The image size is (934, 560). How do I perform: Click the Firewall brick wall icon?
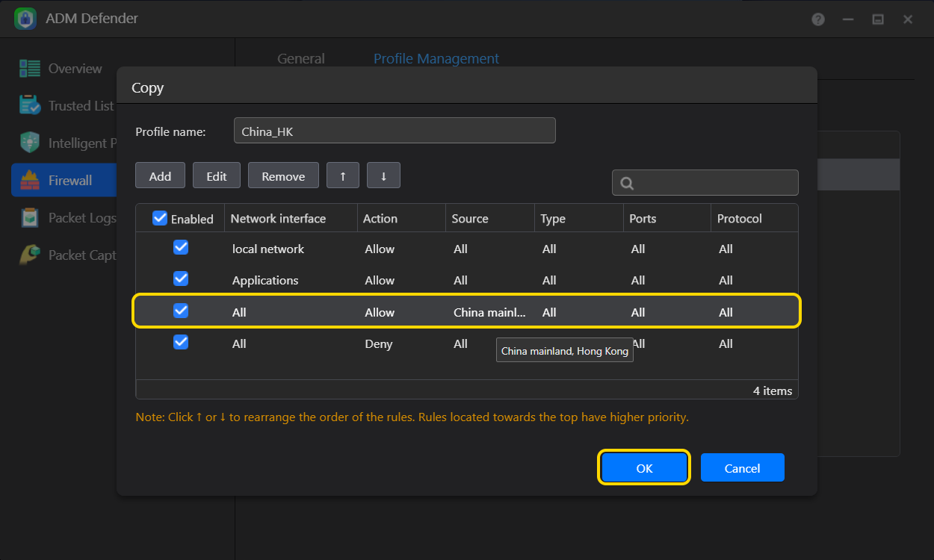(x=30, y=180)
